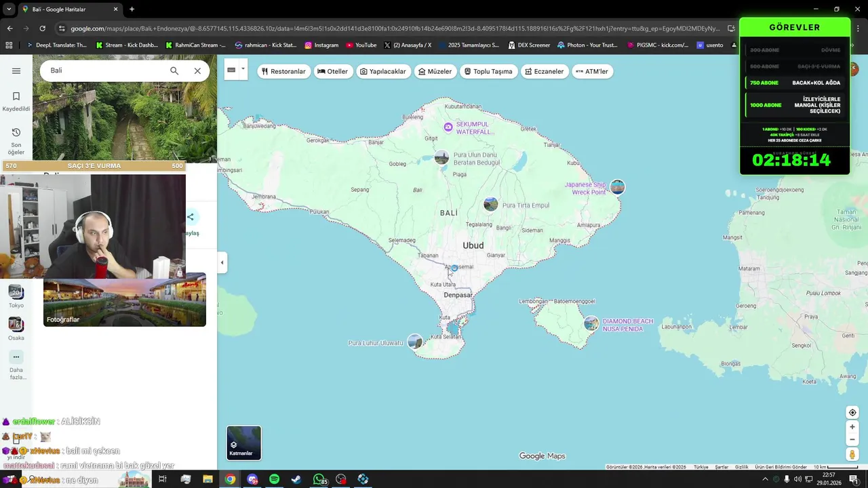This screenshot has height=488, width=868.
Task: Activate the Street View pegman
Action: click(852, 454)
